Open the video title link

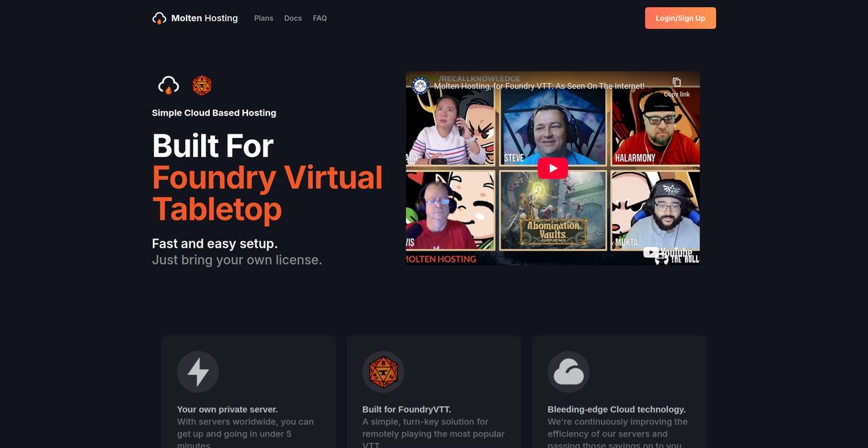(x=539, y=86)
